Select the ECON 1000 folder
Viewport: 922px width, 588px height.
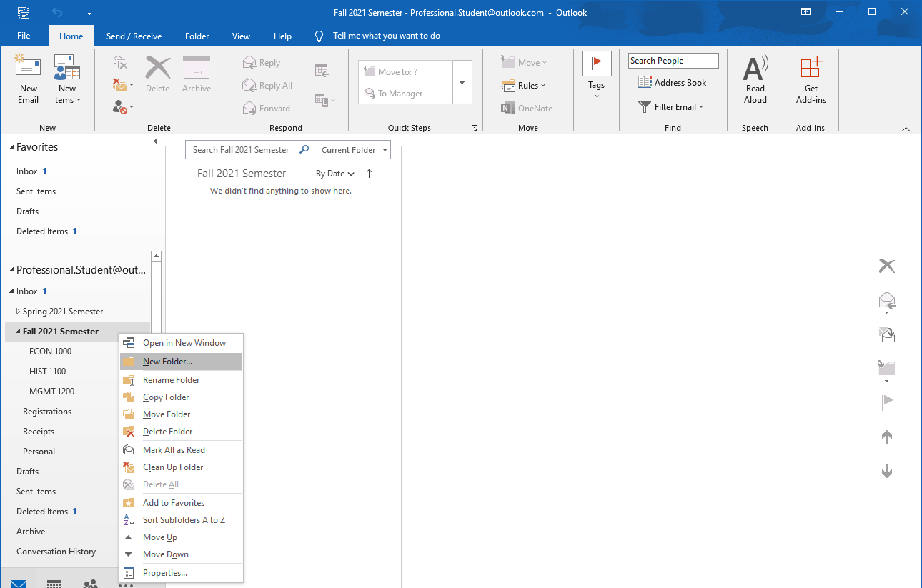(x=50, y=352)
